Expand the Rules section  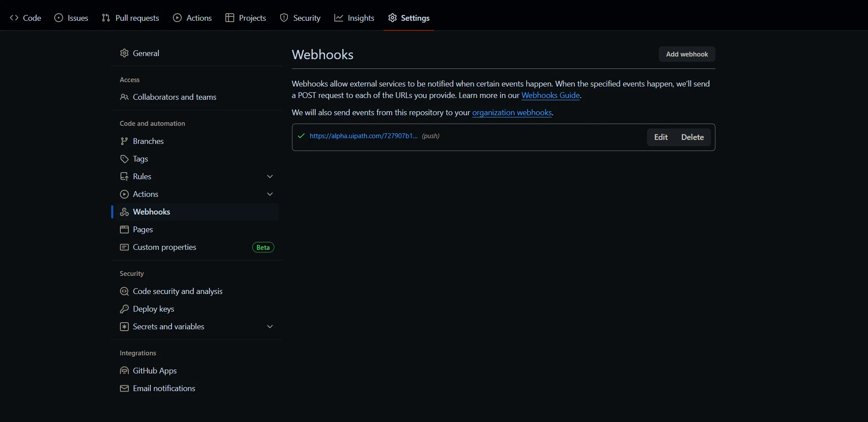(269, 176)
